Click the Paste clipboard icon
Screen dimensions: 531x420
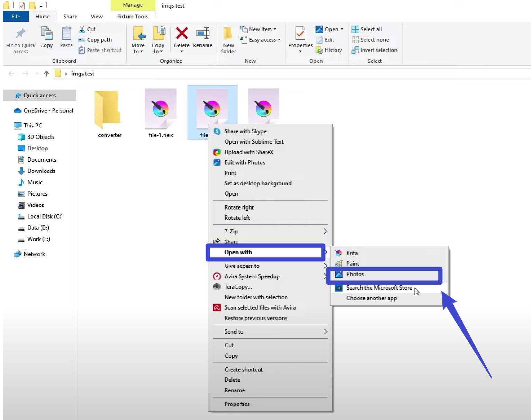point(66,34)
